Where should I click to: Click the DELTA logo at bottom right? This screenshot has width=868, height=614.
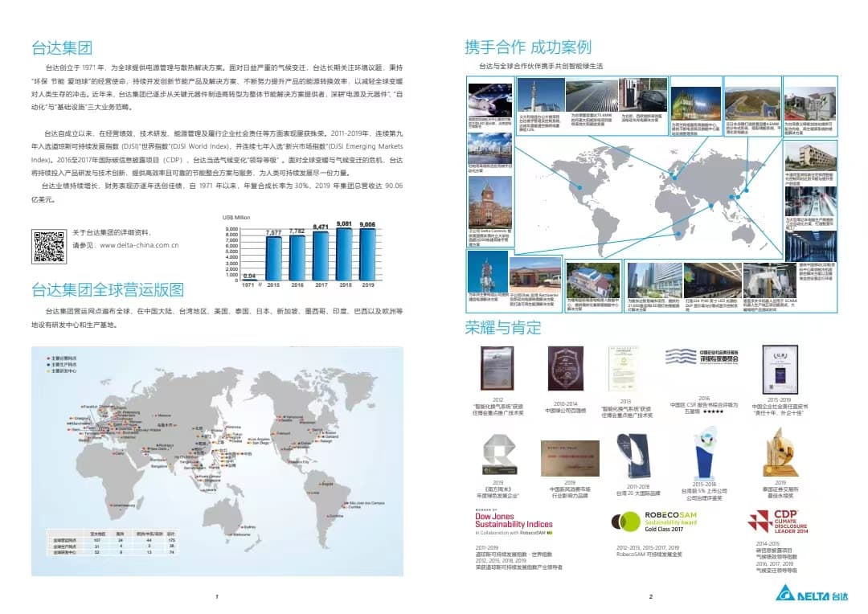(812, 593)
